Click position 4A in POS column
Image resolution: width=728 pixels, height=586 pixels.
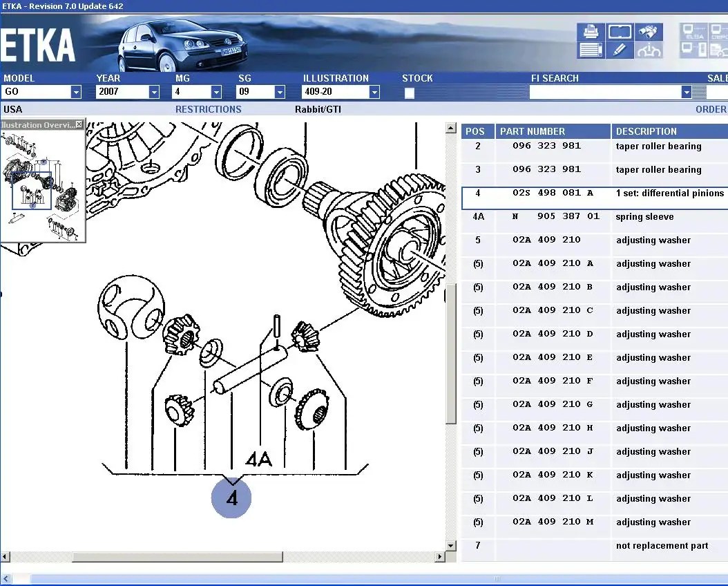click(478, 216)
